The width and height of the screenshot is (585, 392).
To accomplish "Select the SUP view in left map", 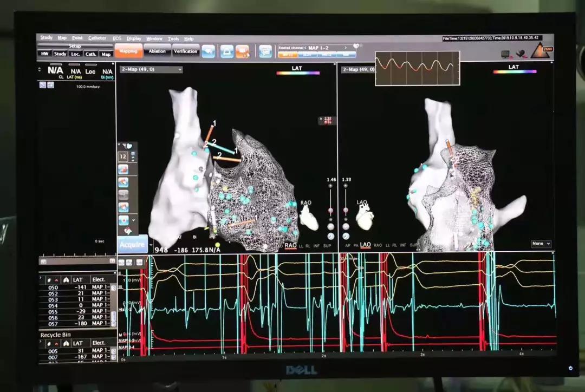I will click(328, 246).
